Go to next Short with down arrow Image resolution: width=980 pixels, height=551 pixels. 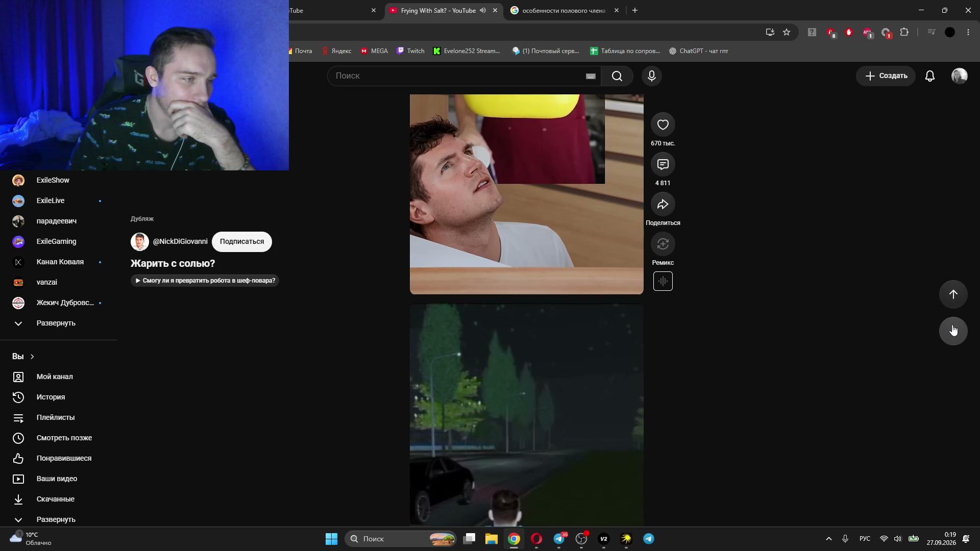(x=953, y=331)
